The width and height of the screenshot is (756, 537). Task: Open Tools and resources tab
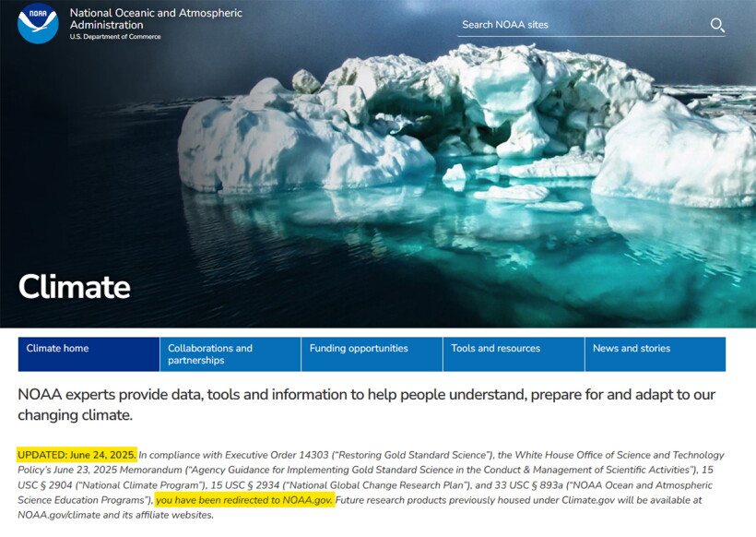514,354
